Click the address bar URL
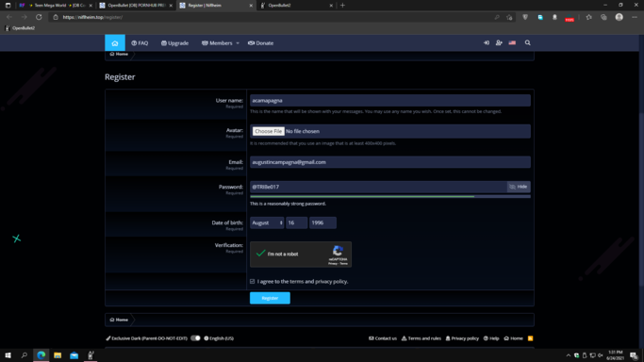Image resolution: width=644 pixels, height=362 pixels. coord(92,17)
